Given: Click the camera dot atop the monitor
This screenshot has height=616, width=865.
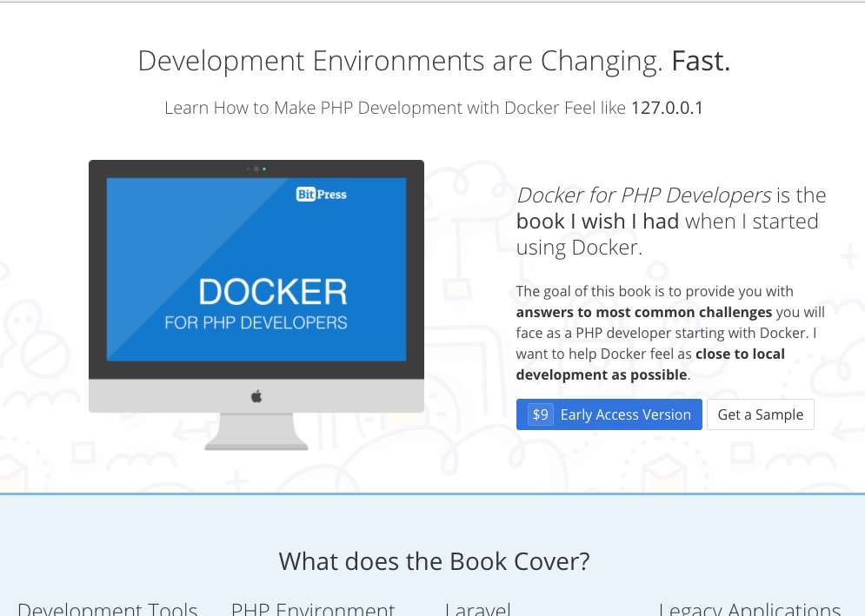Looking at the screenshot, I should [x=250, y=170].
